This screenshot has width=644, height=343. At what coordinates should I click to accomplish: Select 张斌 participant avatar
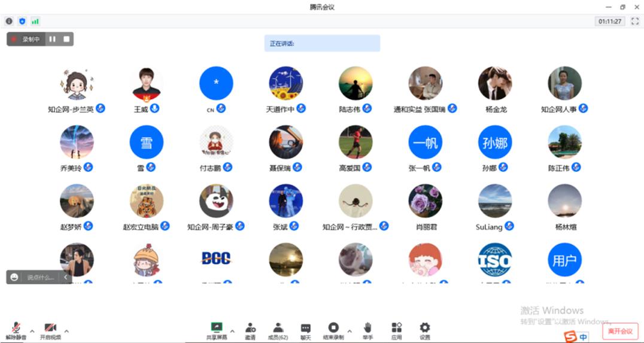point(286,201)
